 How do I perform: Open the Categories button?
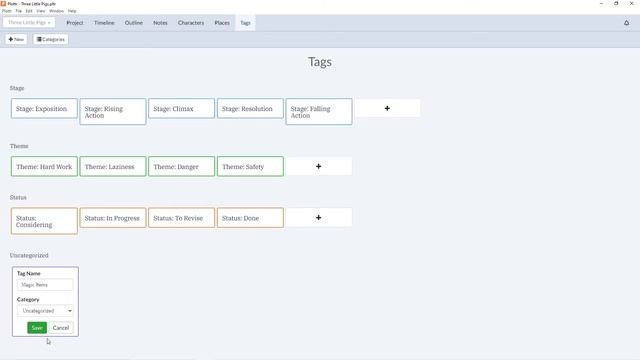click(51, 39)
